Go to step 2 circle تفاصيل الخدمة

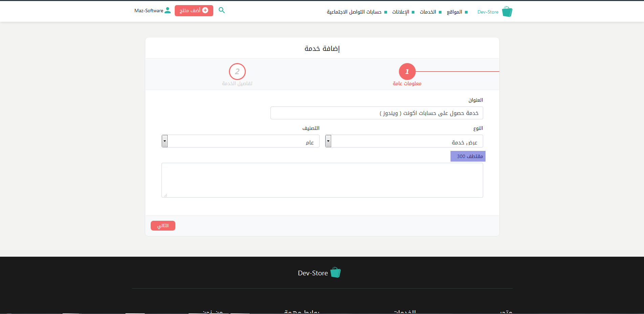click(237, 72)
